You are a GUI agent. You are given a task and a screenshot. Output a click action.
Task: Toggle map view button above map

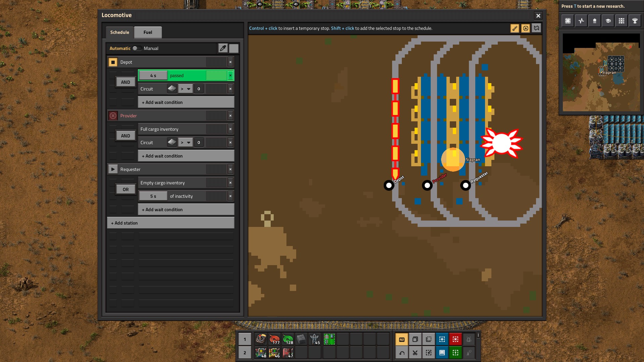pyautogui.click(x=536, y=28)
